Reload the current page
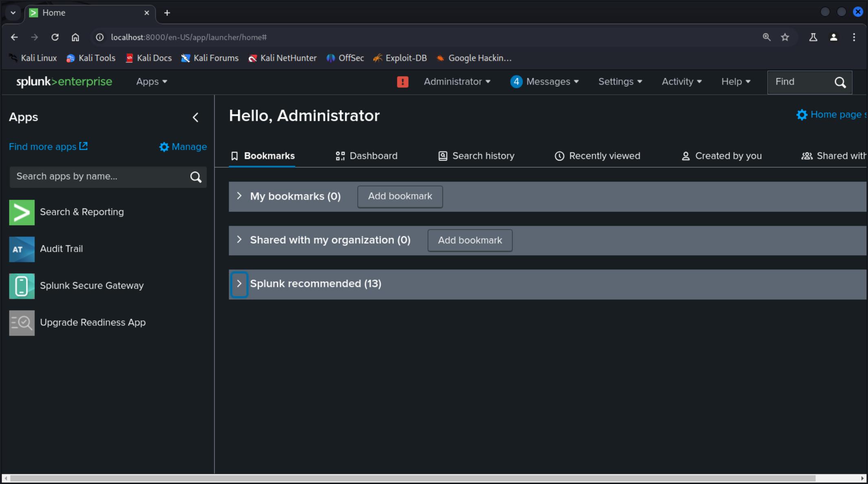The image size is (868, 484). point(55,37)
